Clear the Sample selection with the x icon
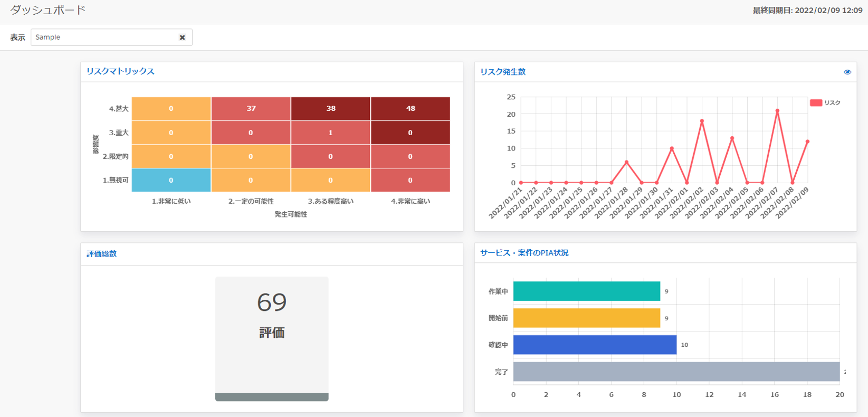Screen dimensions: 868x417 click(x=182, y=37)
